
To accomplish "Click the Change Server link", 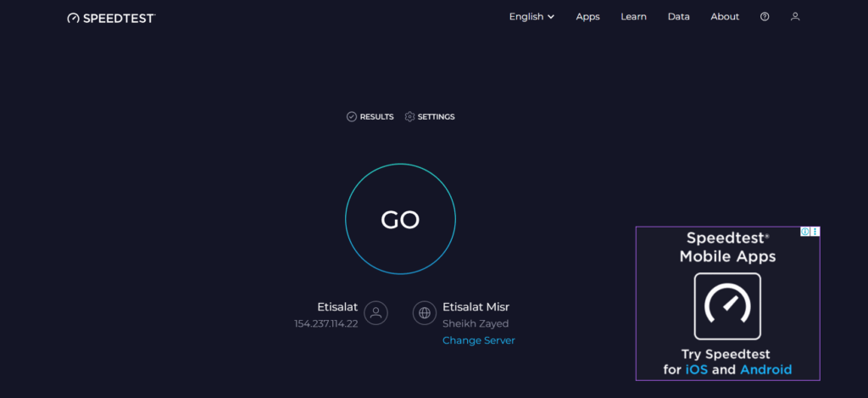I will (478, 340).
